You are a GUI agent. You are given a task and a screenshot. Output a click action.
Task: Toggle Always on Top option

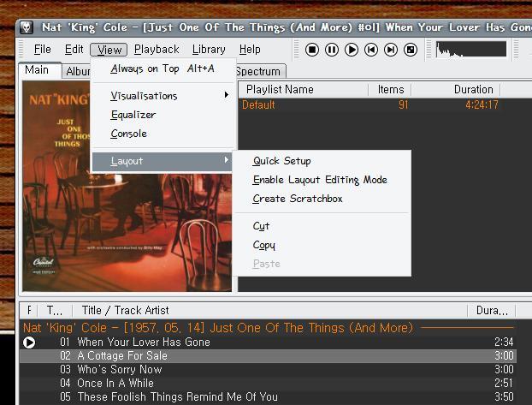coord(163,69)
